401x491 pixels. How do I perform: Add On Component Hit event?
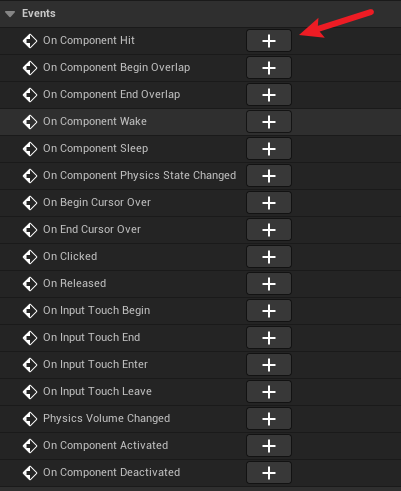point(269,41)
